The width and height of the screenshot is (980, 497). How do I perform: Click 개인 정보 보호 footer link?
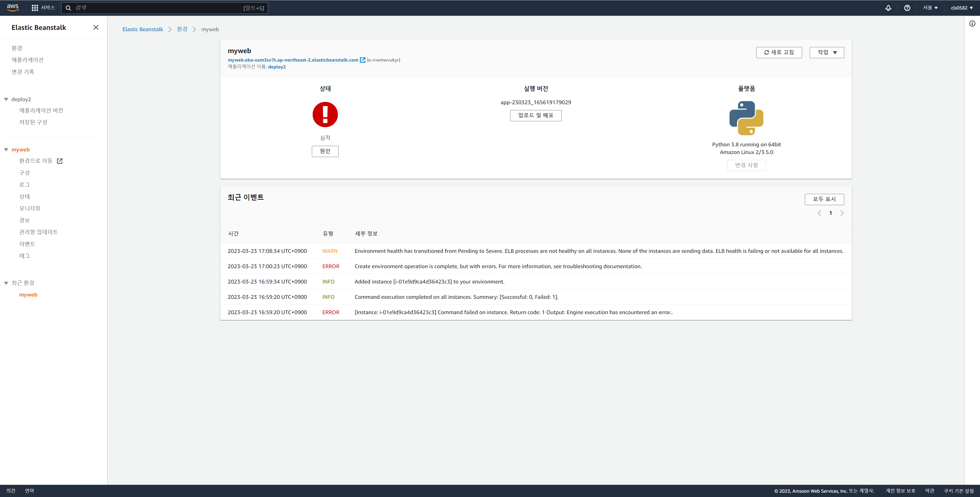click(x=900, y=491)
